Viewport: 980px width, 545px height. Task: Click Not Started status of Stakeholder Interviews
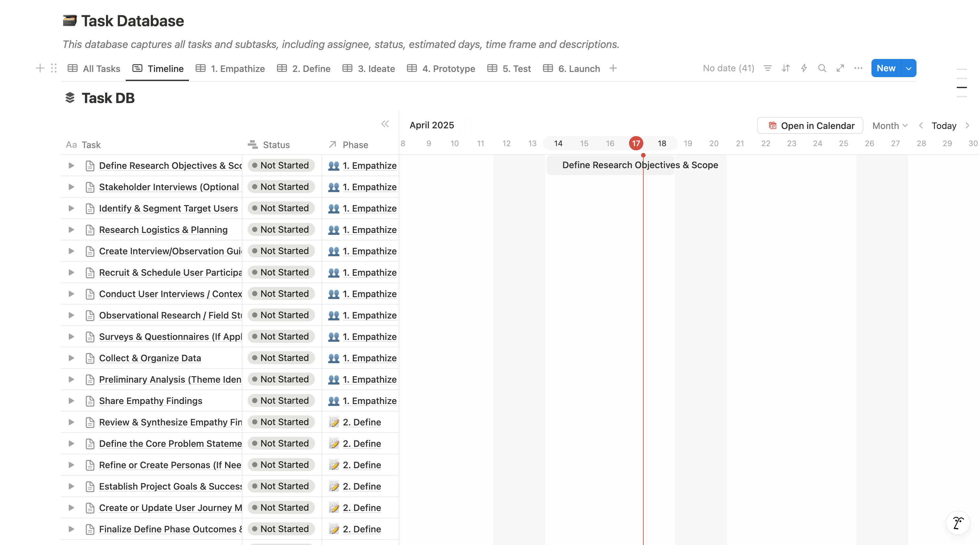(281, 187)
